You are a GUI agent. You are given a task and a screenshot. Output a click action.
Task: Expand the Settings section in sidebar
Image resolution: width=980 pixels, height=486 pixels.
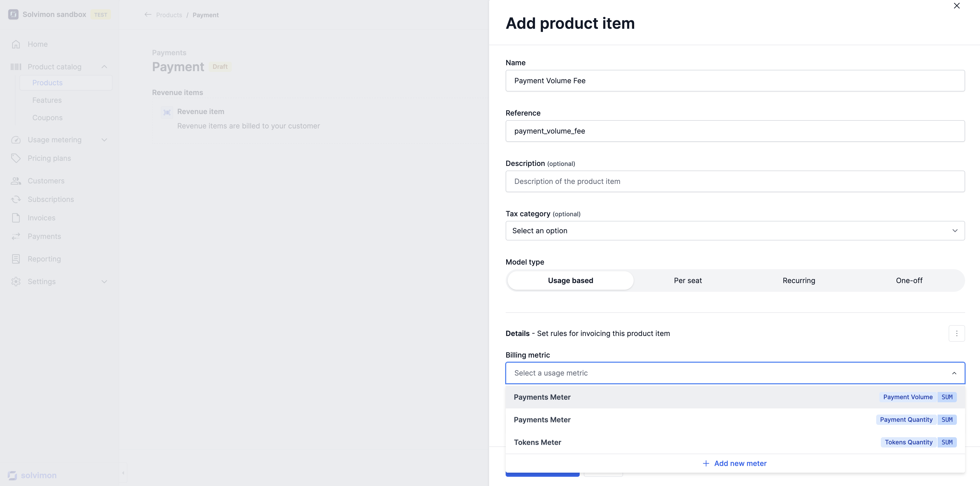point(104,282)
